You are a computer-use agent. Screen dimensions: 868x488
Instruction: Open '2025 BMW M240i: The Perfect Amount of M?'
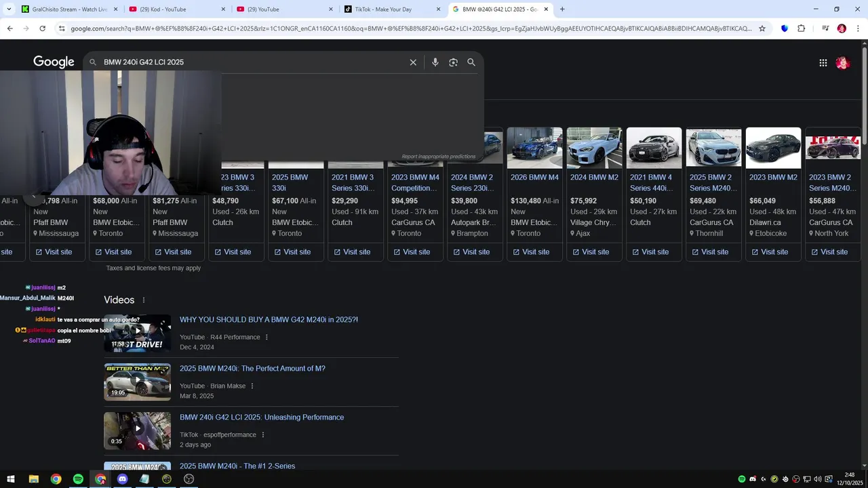[x=252, y=369]
